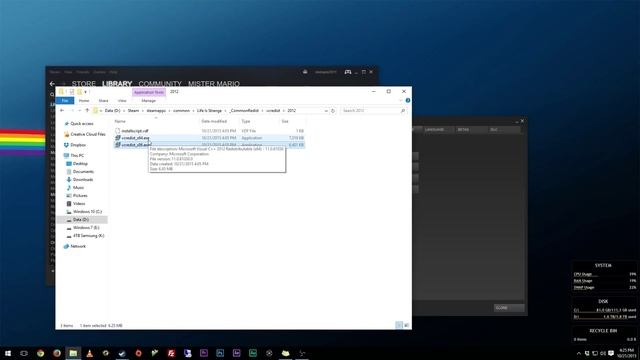Sort files by Name column
The image size is (640, 360).
[120, 121]
